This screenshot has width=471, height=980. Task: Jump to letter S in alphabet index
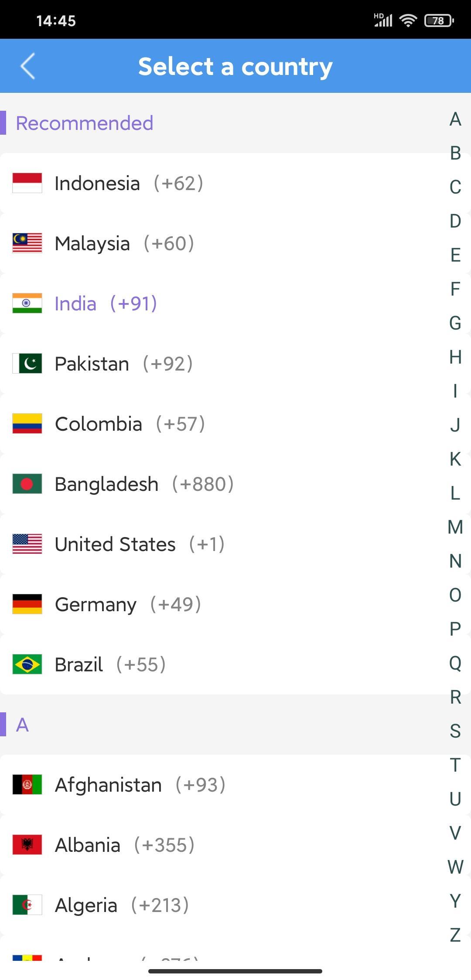coord(455,731)
